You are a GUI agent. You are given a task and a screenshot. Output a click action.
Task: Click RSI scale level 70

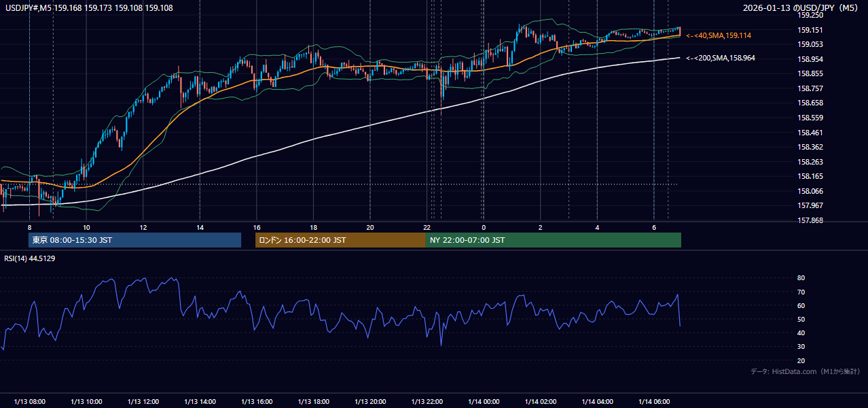pyautogui.click(x=801, y=292)
